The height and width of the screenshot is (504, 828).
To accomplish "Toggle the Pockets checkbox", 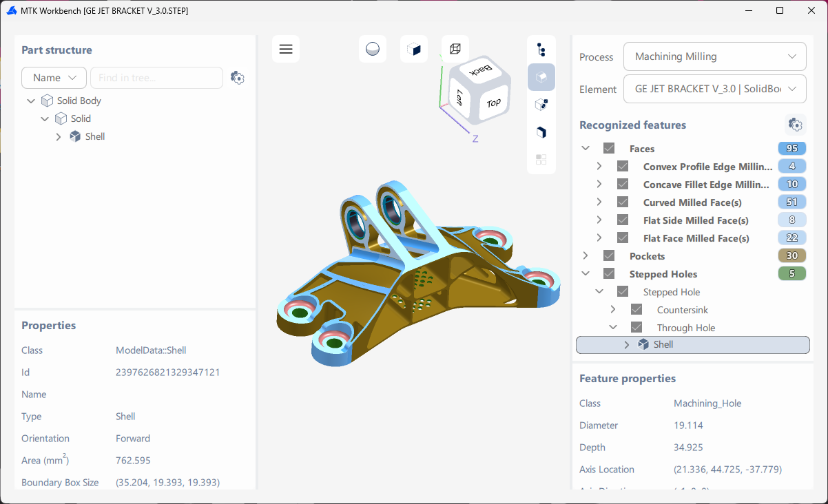I will pyautogui.click(x=609, y=256).
